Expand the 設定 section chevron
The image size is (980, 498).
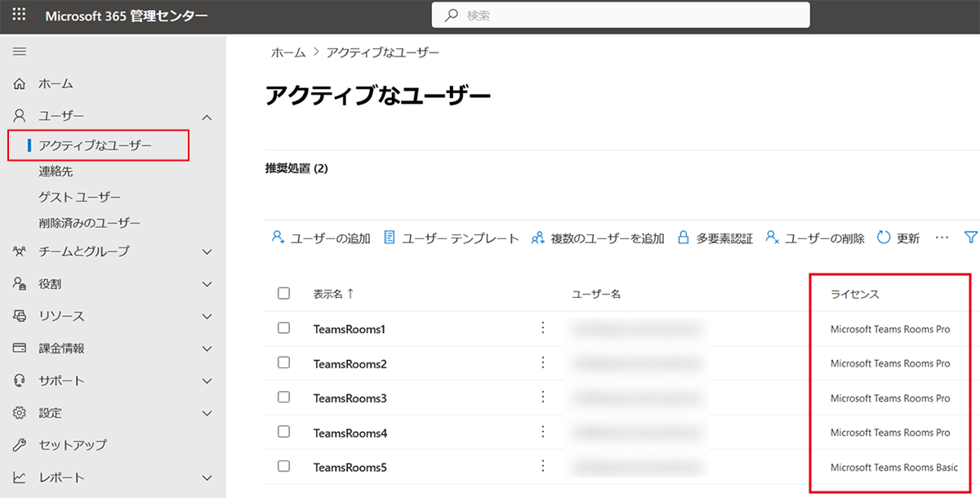[x=207, y=413]
